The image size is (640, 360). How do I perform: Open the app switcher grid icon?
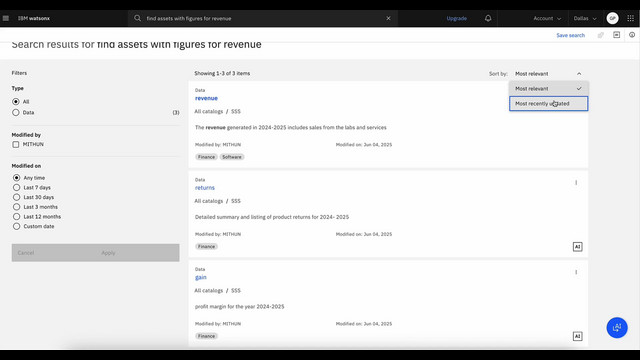[631, 18]
